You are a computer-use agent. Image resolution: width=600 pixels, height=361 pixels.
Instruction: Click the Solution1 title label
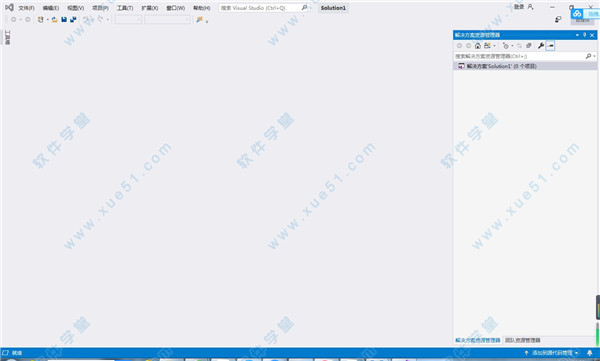tap(333, 8)
